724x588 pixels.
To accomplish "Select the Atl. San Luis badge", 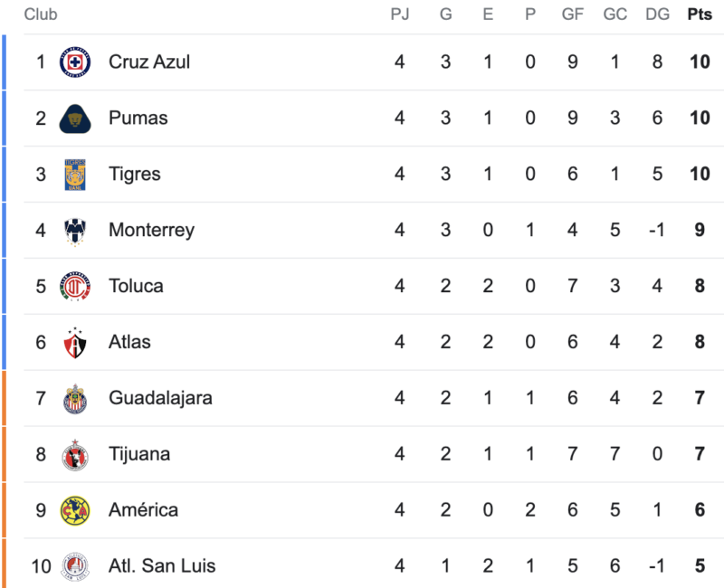I will pyautogui.click(x=74, y=567).
